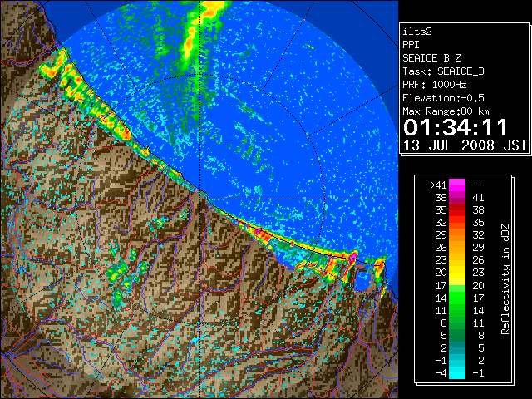The image size is (532, 399).
Task: Select the 'ilts2' site label
Action: 417,32
